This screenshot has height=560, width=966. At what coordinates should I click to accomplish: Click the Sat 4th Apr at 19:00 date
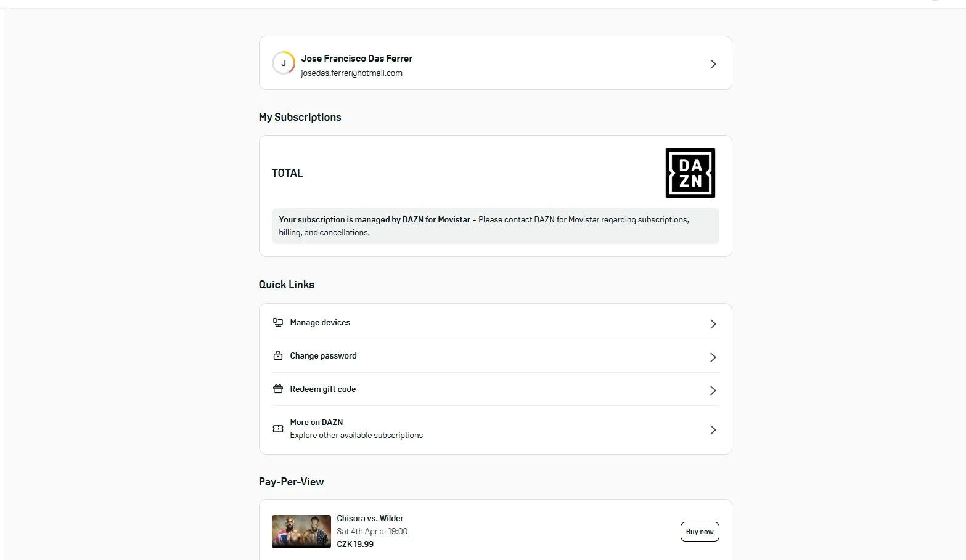pyautogui.click(x=372, y=531)
